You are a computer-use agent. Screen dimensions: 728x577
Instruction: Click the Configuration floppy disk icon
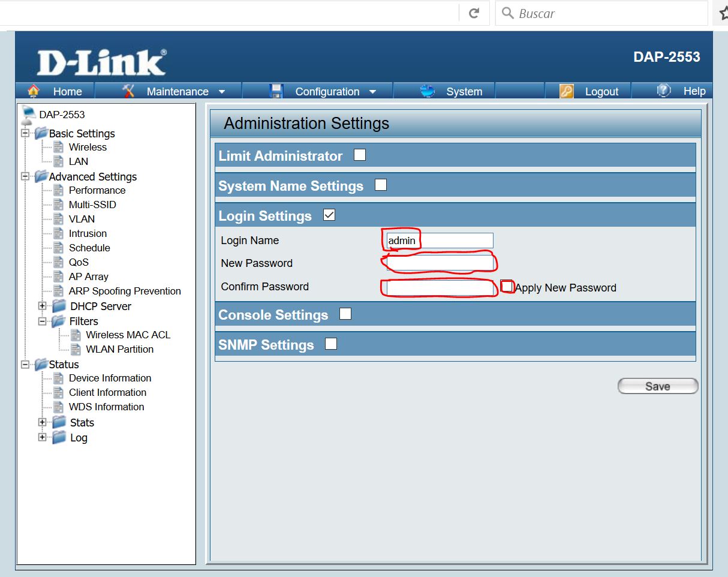coord(276,91)
